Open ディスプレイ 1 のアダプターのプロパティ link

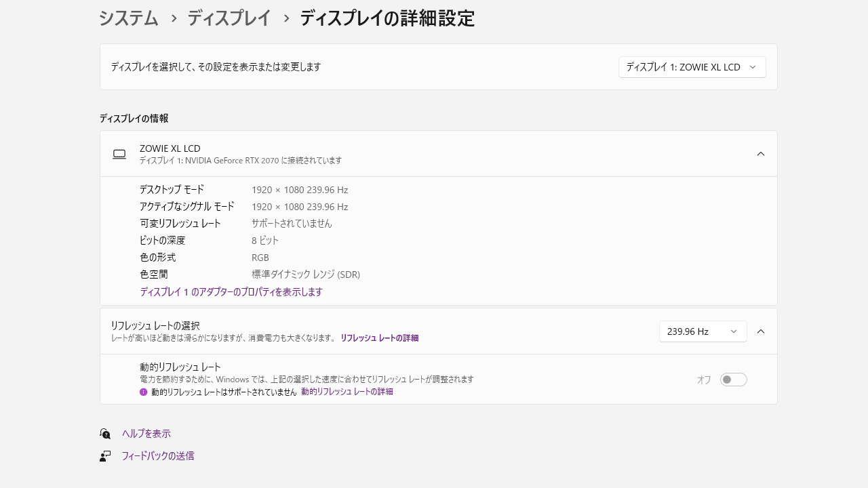[x=231, y=292]
